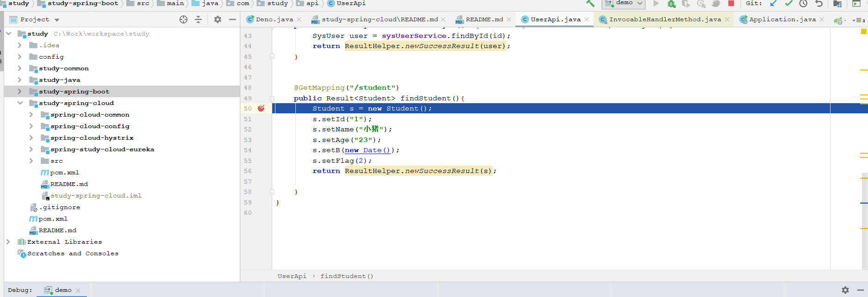
Task: Click locate file target icon in Project panel
Action: tap(183, 19)
